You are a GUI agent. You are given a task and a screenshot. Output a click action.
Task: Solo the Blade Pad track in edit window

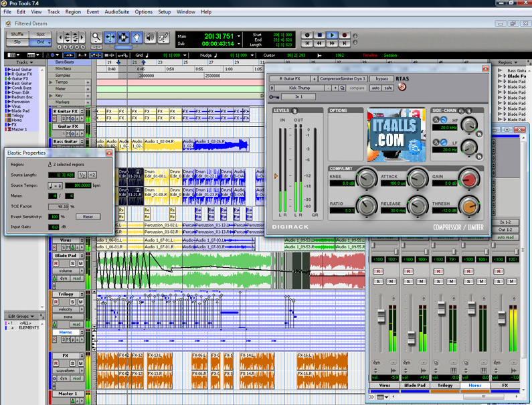click(x=73, y=264)
